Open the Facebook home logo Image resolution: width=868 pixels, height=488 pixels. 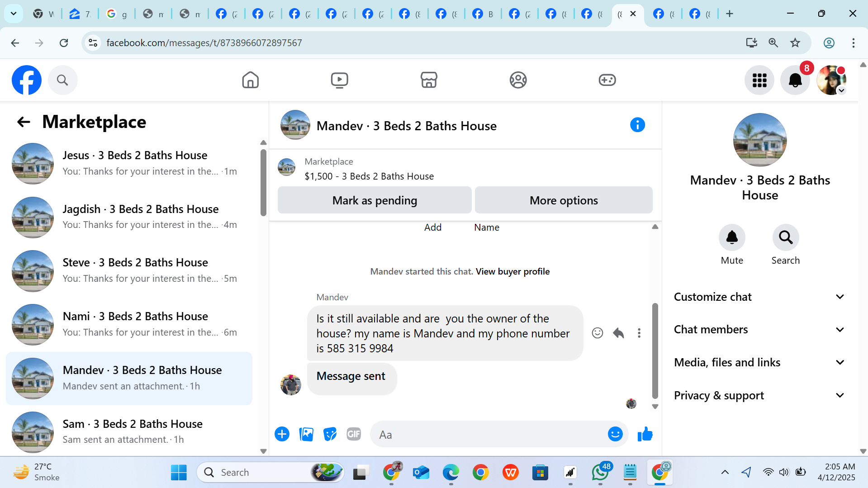[27, 80]
